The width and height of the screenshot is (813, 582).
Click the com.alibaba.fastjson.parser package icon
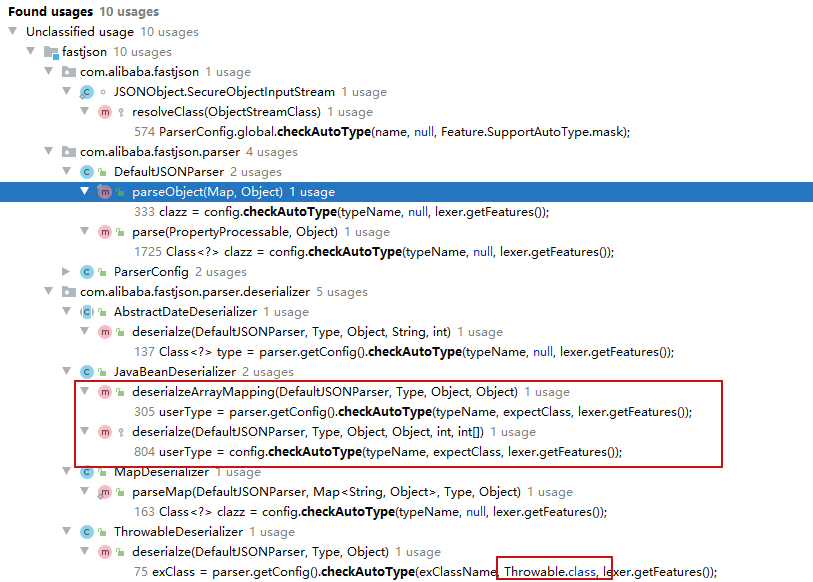pos(69,151)
